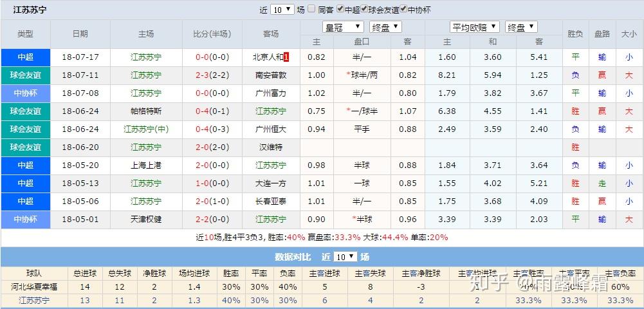Click the 球会友谊 label on 18-07-11 row
The image size is (644, 309).
[26, 75]
